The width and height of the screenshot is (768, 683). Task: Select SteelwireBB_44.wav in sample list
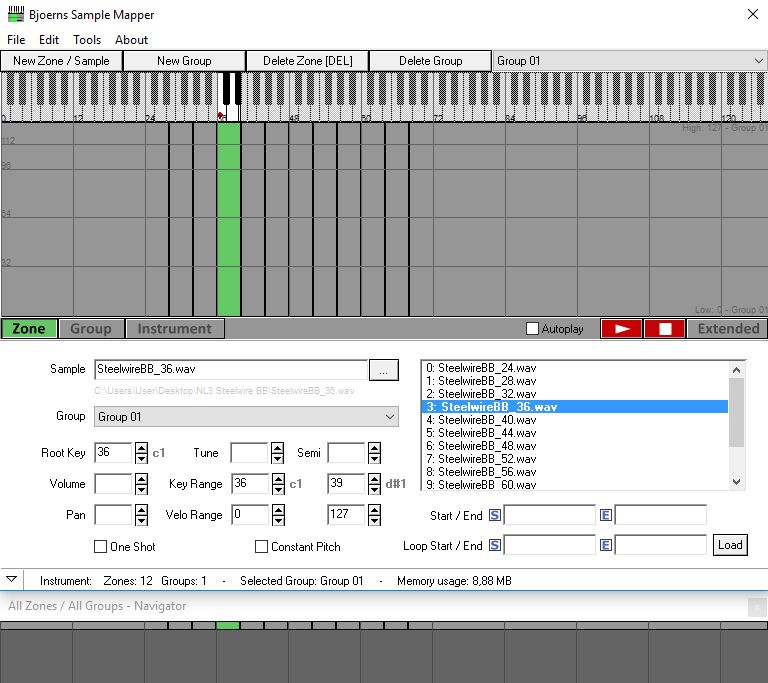(574, 433)
